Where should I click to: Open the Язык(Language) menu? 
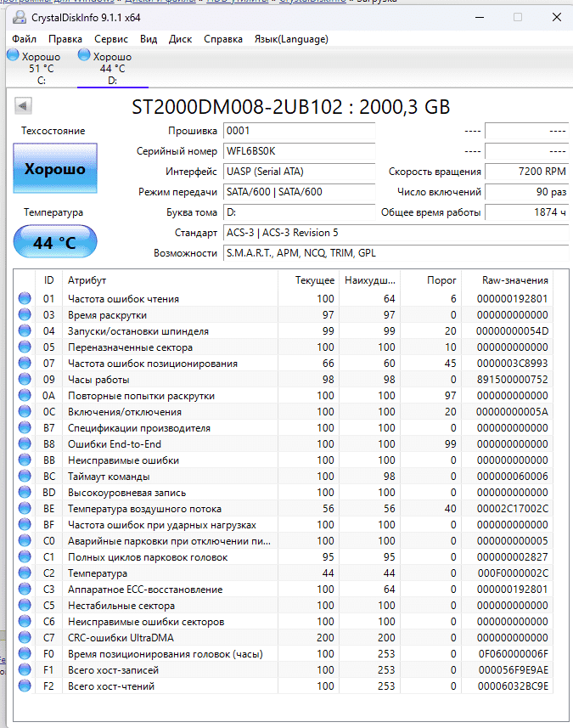(291, 39)
